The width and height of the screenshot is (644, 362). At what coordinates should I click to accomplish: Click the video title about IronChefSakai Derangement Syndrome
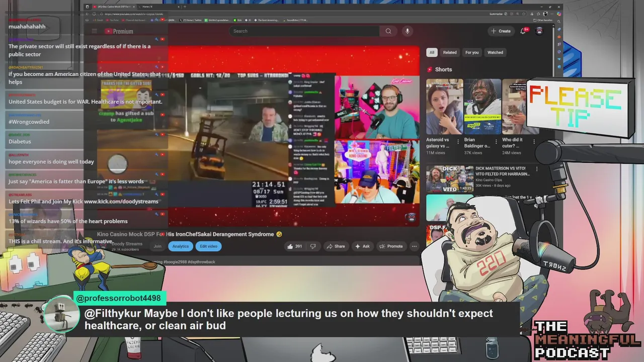point(189,234)
